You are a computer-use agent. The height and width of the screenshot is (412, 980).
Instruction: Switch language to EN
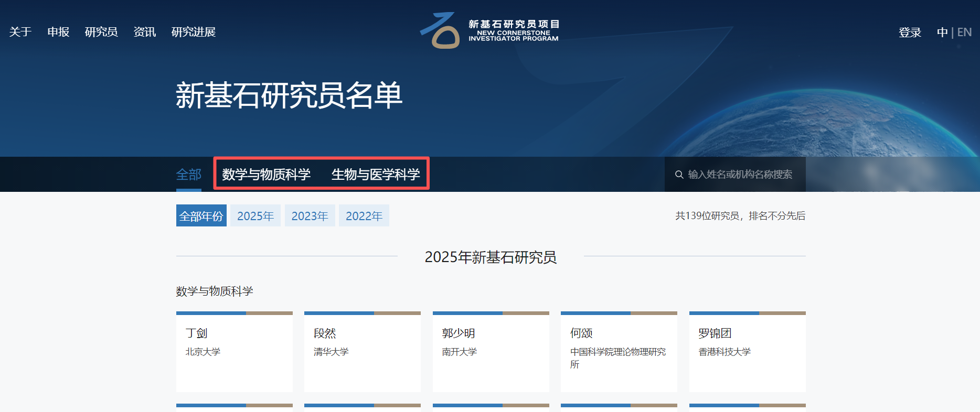(964, 32)
